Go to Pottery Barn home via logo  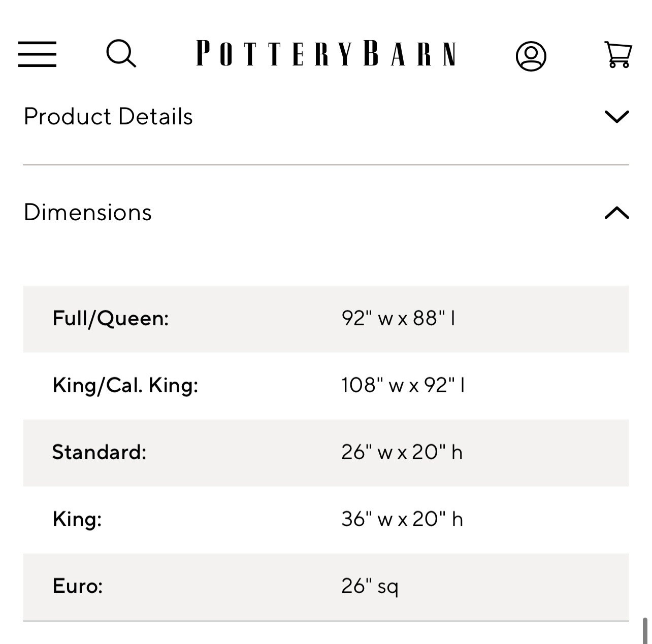point(326,54)
